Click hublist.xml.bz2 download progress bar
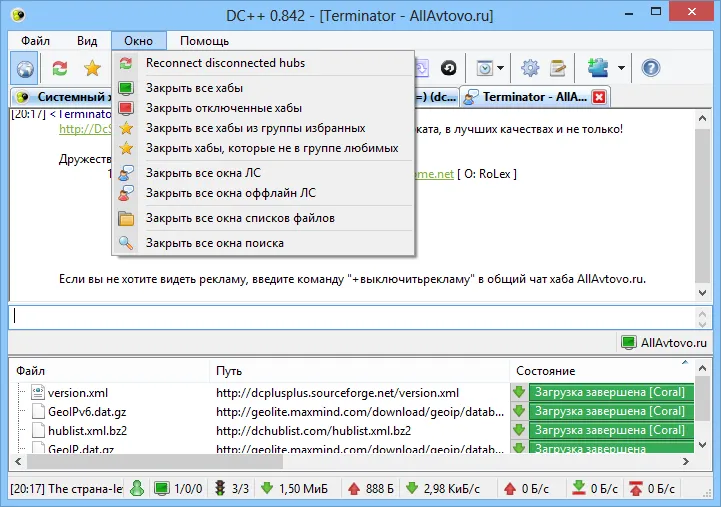This screenshot has height=507, width=721. [611, 430]
